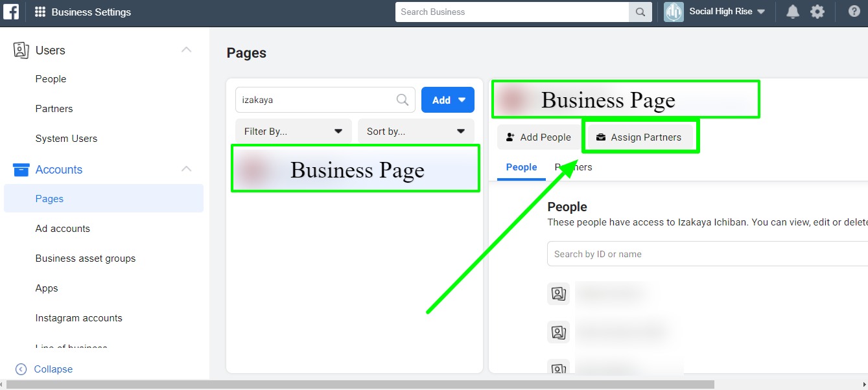The height and width of the screenshot is (390, 868).
Task: Select Partners in the sidebar
Action: [x=54, y=109]
